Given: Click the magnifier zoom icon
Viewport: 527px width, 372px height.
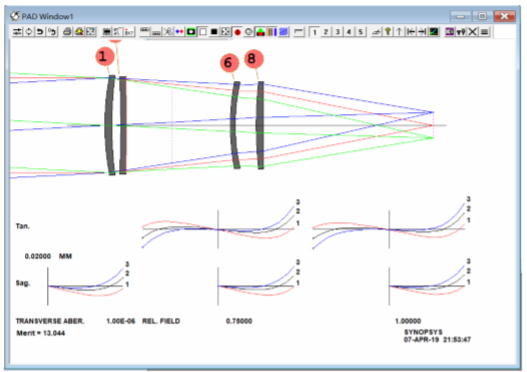Looking at the screenshot, I should [x=79, y=32].
